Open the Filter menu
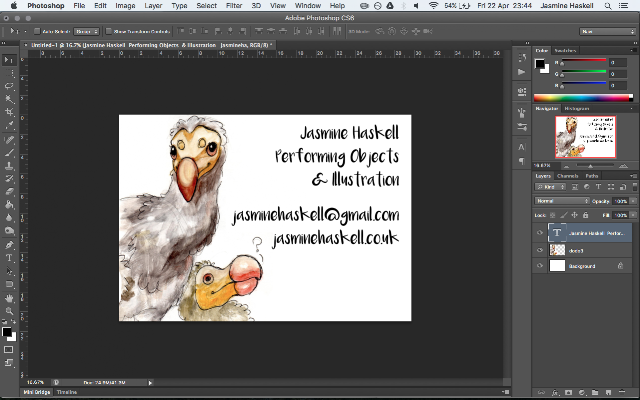 click(x=234, y=6)
